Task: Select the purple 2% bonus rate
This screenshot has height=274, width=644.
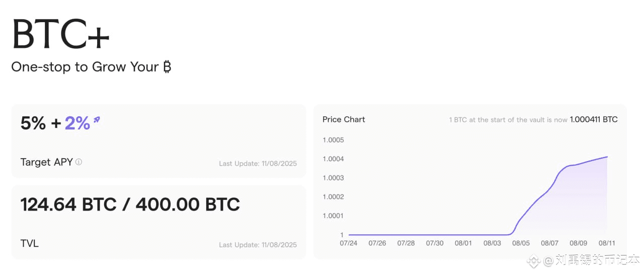Action: [x=77, y=123]
